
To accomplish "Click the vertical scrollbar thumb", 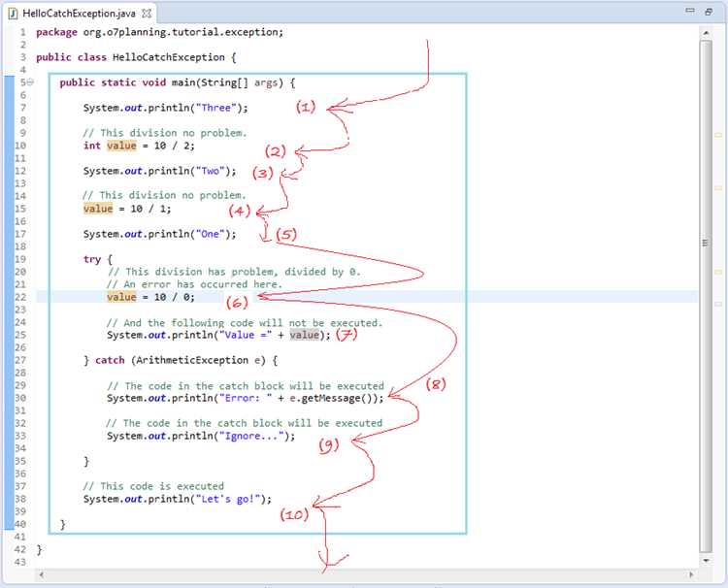I will (706, 297).
